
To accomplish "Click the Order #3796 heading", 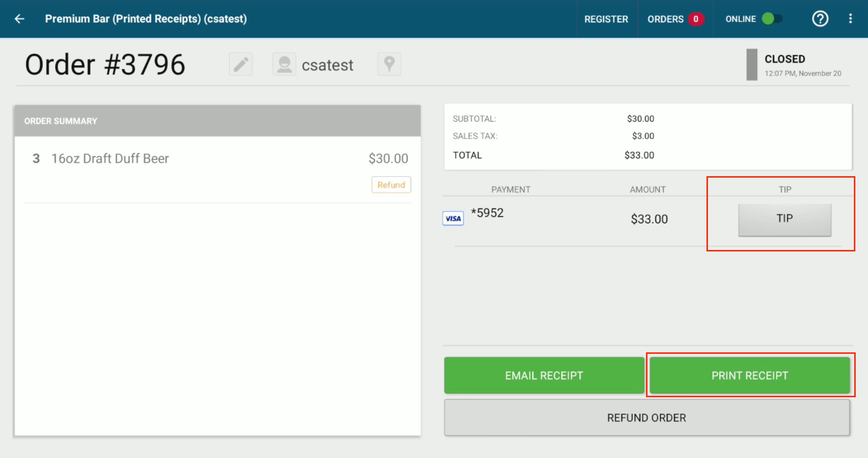I will 105,65.
